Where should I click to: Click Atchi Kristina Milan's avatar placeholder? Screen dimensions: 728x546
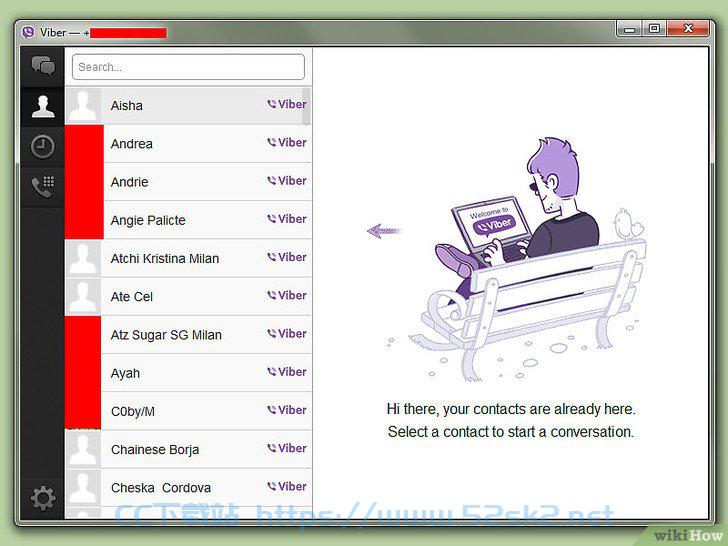point(83,259)
